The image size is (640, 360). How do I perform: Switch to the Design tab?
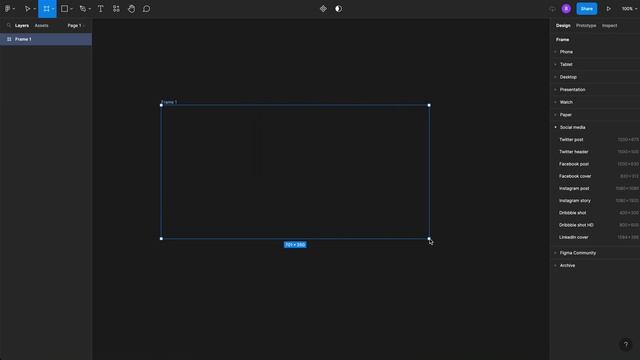563,25
